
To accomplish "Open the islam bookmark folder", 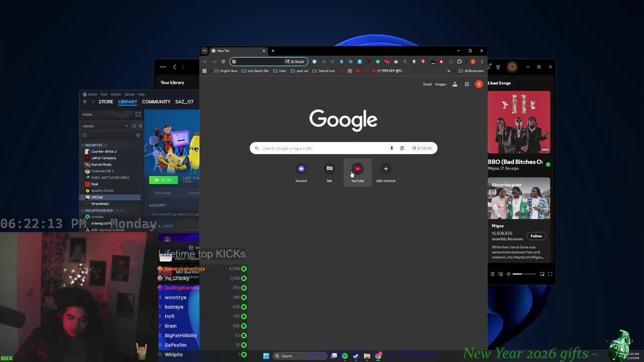I will click(x=280, y=71).
